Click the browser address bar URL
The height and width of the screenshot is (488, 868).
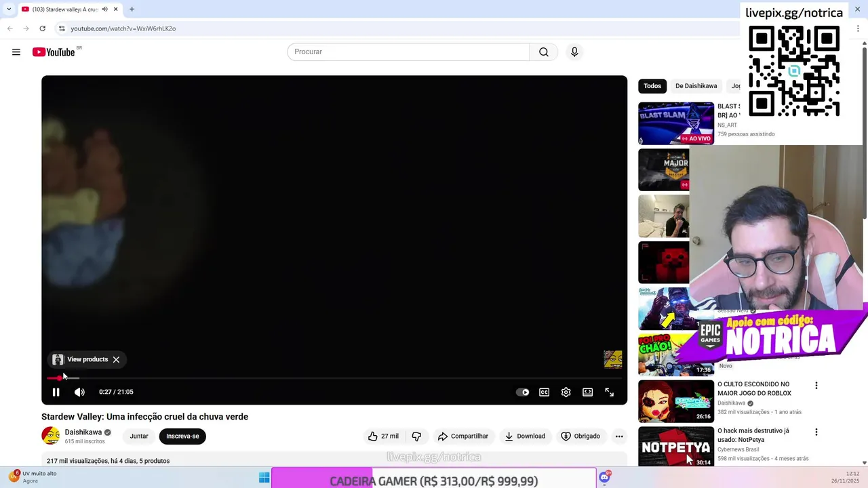[x=123, y=28]
